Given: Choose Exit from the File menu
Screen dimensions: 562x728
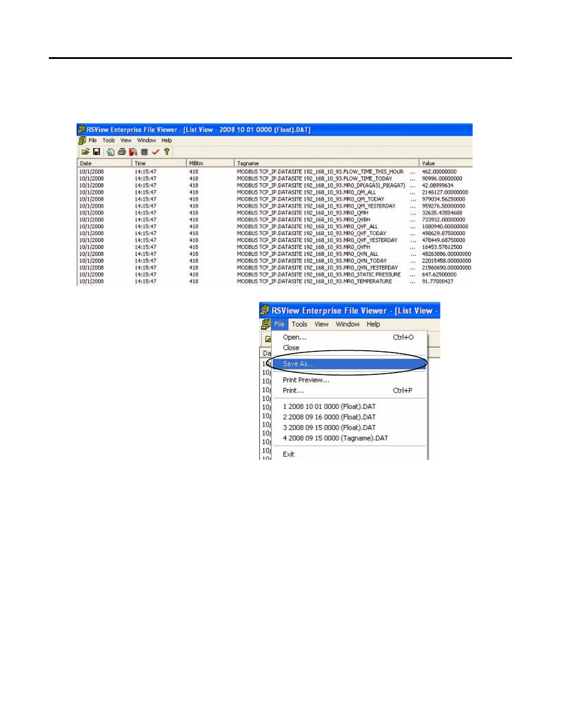Looking at the screenshot, I should (349, 454).
